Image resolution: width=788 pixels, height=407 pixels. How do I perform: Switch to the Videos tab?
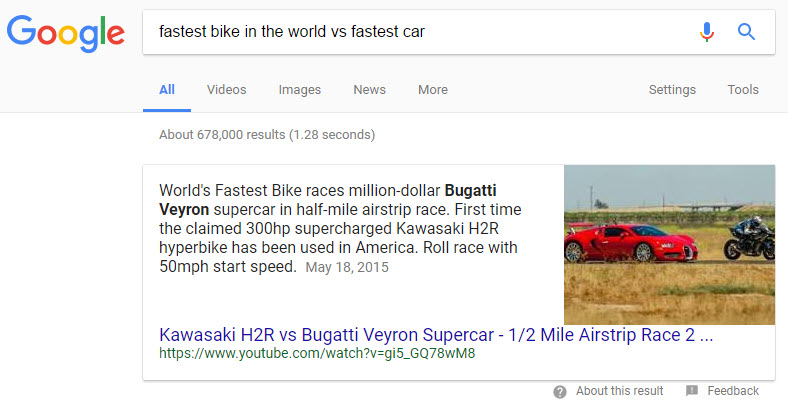click(226, 90)
